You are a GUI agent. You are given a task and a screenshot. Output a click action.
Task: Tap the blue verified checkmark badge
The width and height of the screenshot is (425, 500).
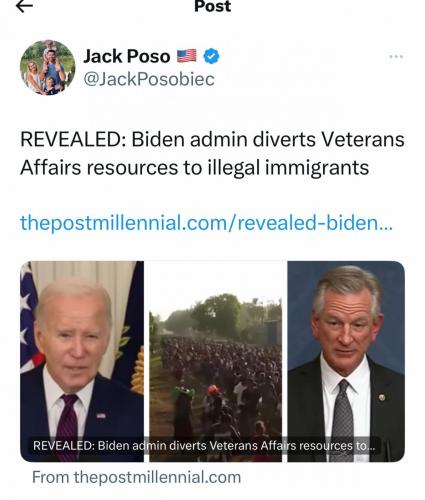211,56
